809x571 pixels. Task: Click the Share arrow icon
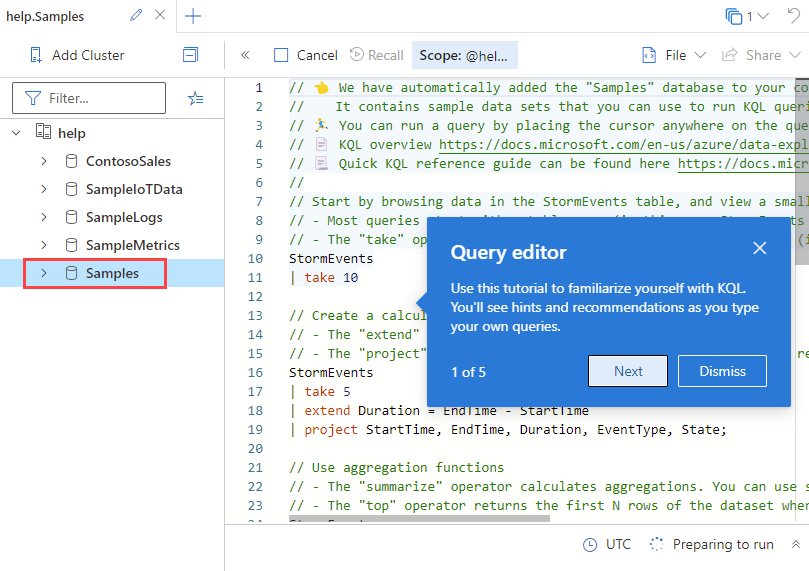coord(729,55)
